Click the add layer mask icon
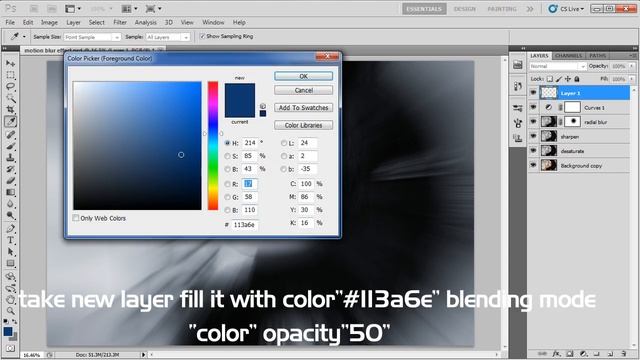This screenshot has width=640, height=360. [x=570, y=354]
